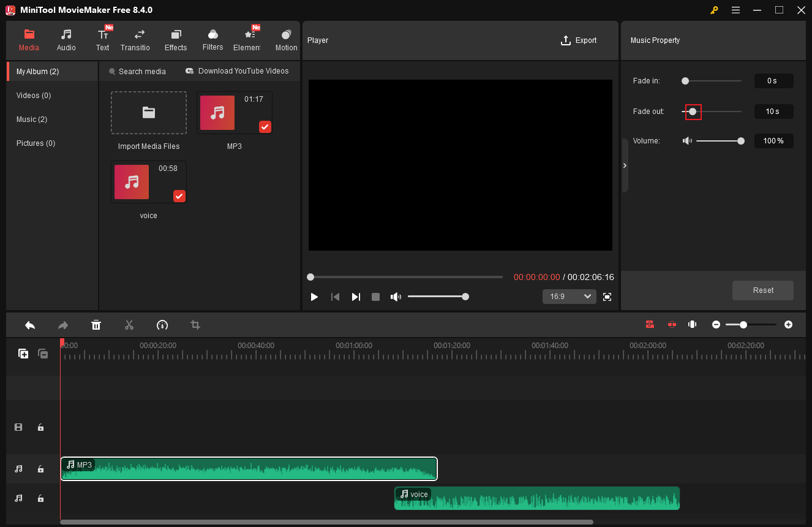812x527 pixels.
Task: Click the Reset button in Music Property
Action: (x=762, y=290)
